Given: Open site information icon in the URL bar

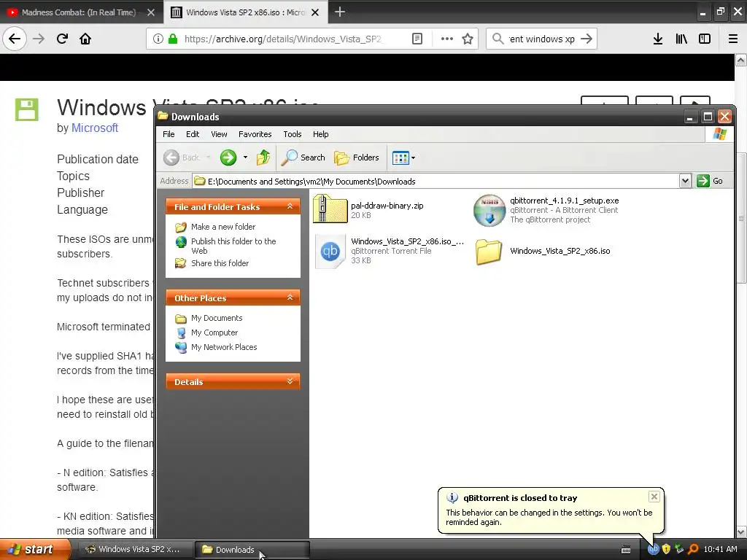Looking at the screenshot, I should coord(158,39).
